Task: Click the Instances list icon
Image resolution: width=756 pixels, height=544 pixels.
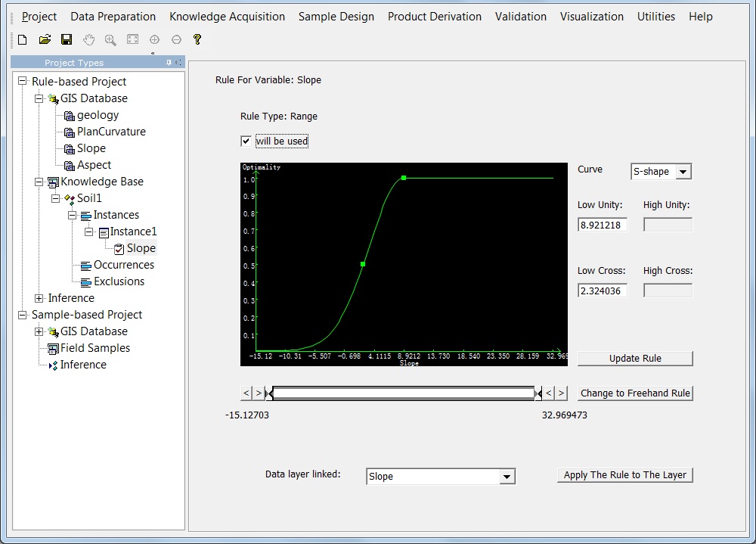Action: (86, 216)
